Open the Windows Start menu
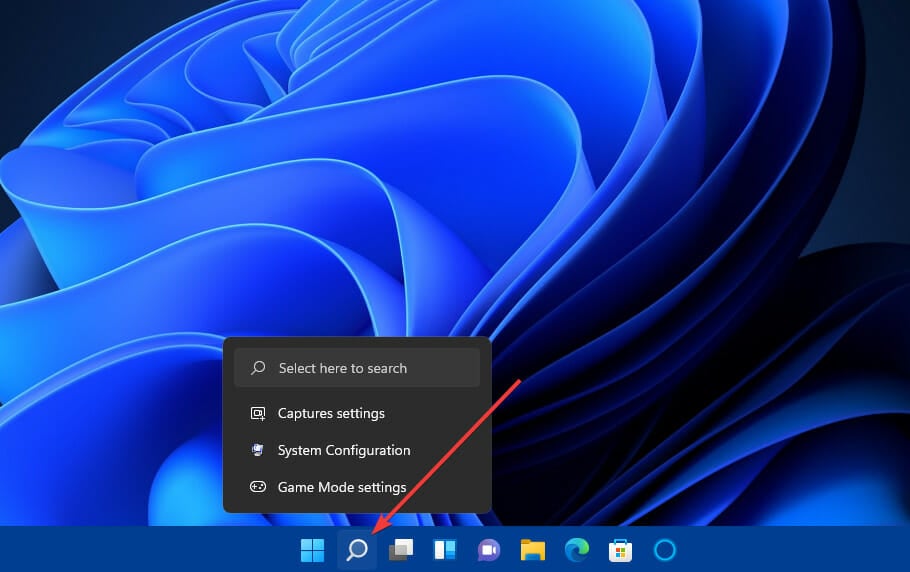 [x=313, y=550]
